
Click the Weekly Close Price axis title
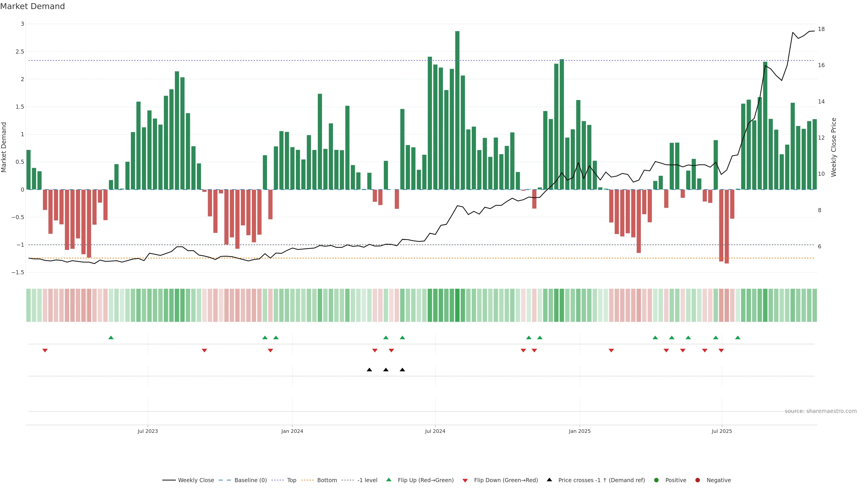[x=834, y=147]
